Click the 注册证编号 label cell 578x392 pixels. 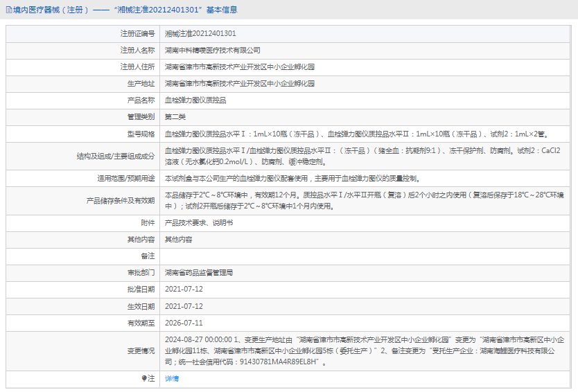point(137,33)
